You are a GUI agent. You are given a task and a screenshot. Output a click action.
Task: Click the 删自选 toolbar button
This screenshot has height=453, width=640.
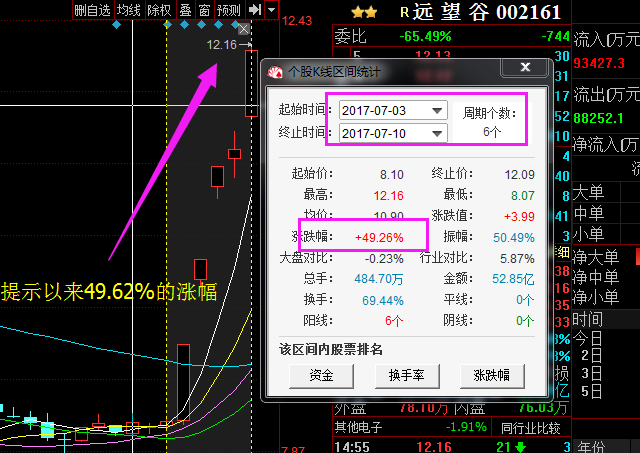[x=92, y=10]
